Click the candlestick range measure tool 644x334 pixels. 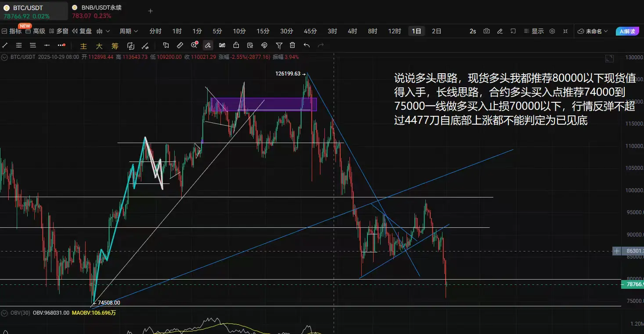pyautogui.click(x=222, y=45)
